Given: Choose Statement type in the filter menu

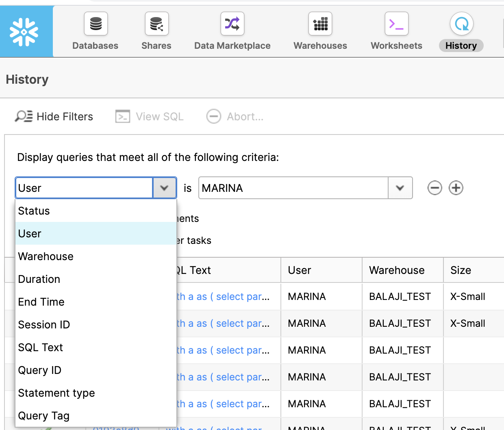Looking at the screenshot, I should click(x=56, y=393).
